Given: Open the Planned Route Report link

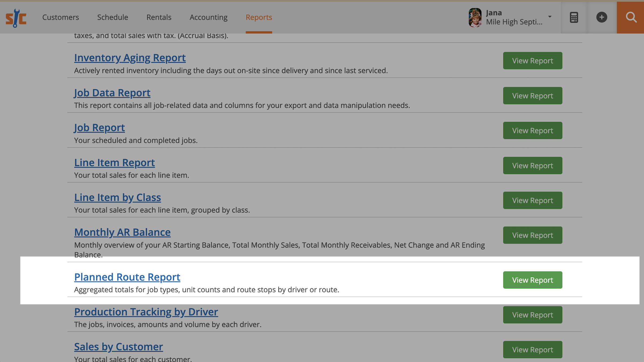Looking at the screenshot, I should (127, 277).
